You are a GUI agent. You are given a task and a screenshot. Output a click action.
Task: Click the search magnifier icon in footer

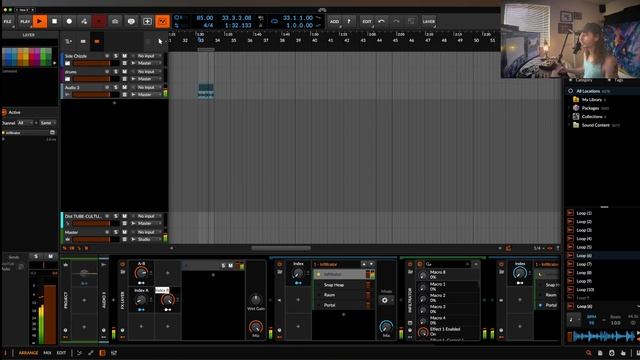point(589,353)
